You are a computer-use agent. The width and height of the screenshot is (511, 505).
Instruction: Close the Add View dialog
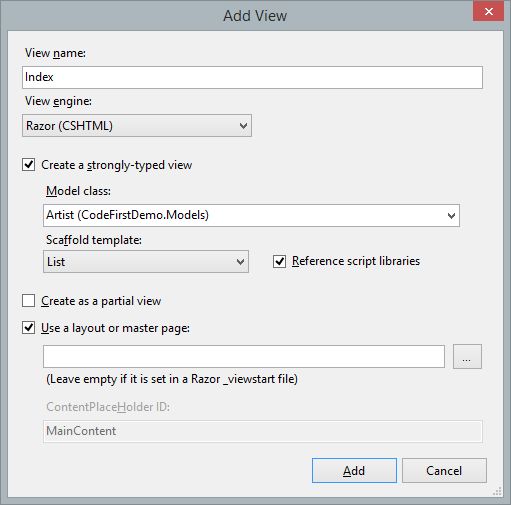coord(488,11)
